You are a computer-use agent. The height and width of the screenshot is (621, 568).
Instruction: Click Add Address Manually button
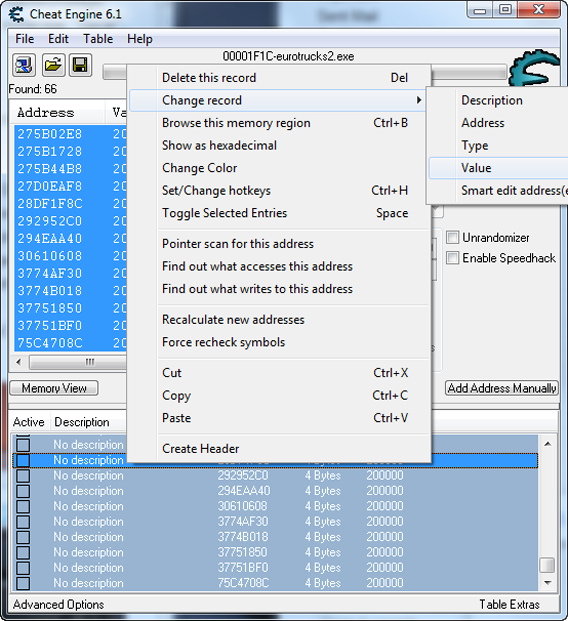coord(501,388)
